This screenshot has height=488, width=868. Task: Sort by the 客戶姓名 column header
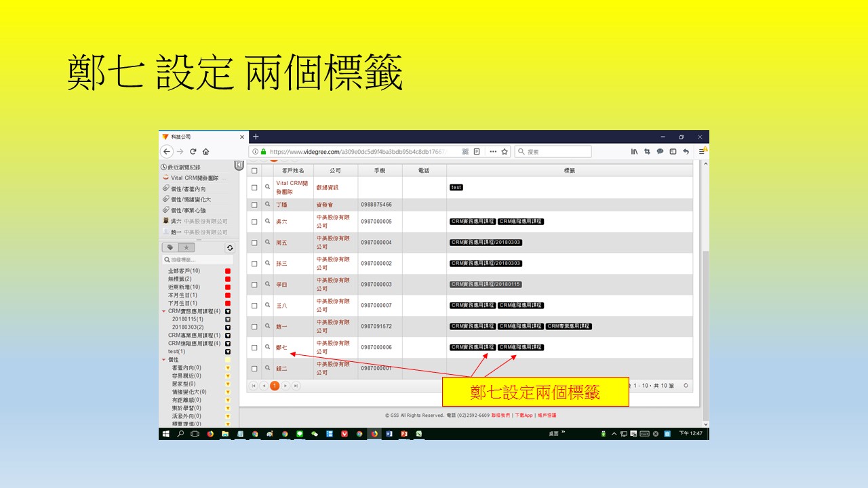click(x=293, y=171)
